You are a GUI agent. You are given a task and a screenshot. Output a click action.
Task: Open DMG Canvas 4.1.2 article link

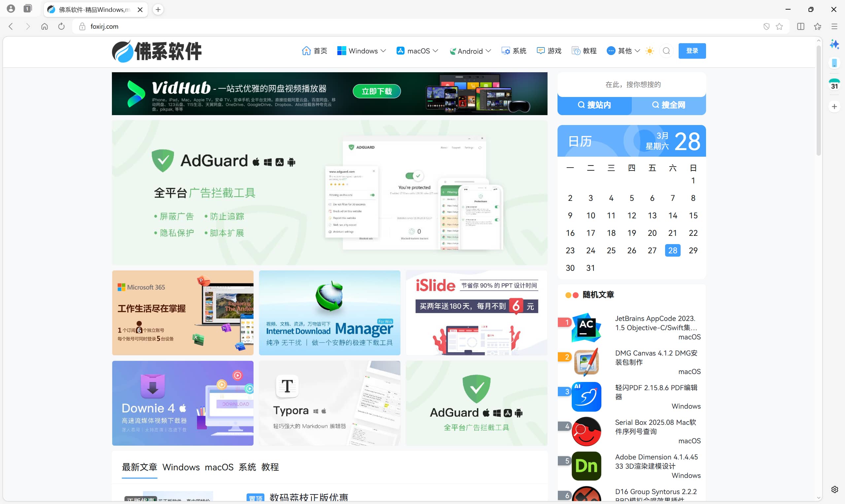(656, 358)
